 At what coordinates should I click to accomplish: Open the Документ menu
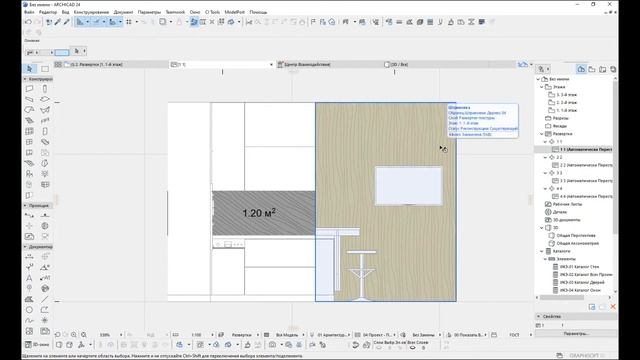pos(123,12)
